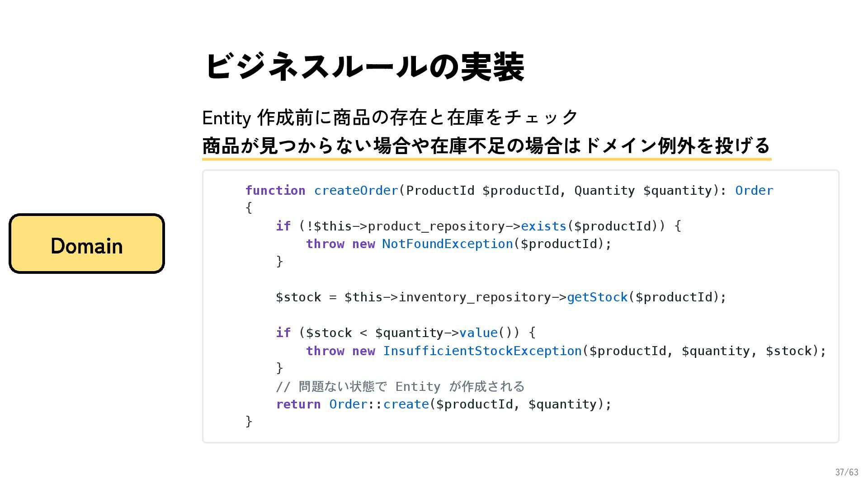This screenshot has height=488, width=868.
Task: Click the Japanese code comment line
Action: click(x=400, y=387)
